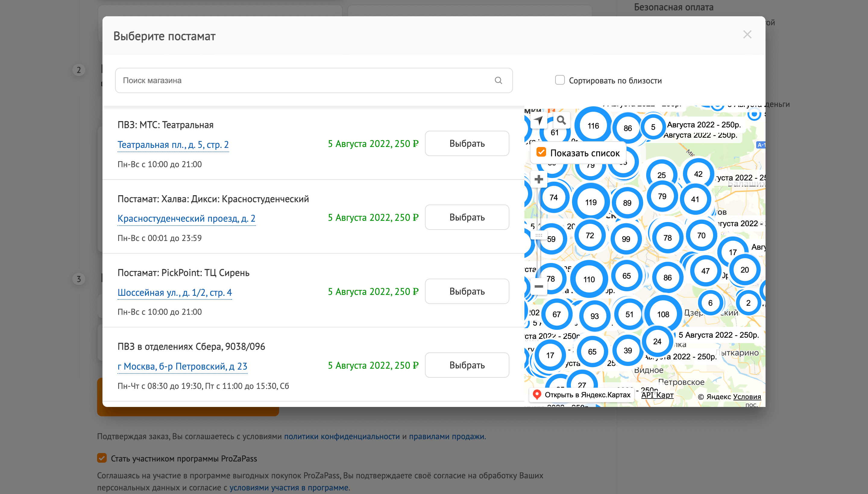The height and width of the screenshot is (494, 868).
Task: Click map cluster marker 39
Action: 628,351
